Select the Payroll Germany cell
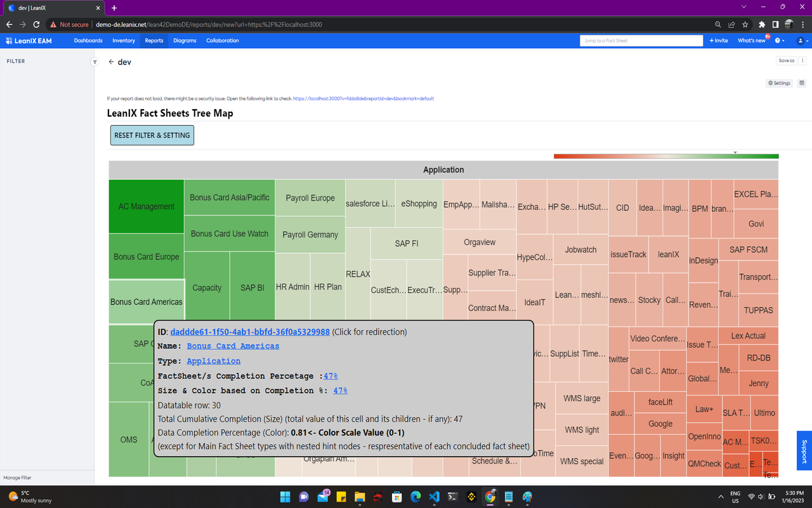 [x=310, y=234]
